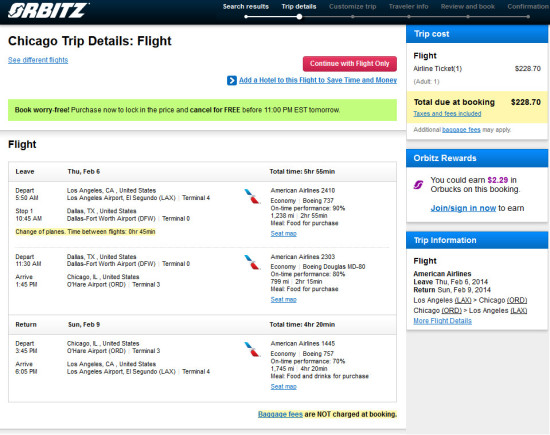Open baggage fees link in Trip cost
550x435 pixels.
pos(461,130)
